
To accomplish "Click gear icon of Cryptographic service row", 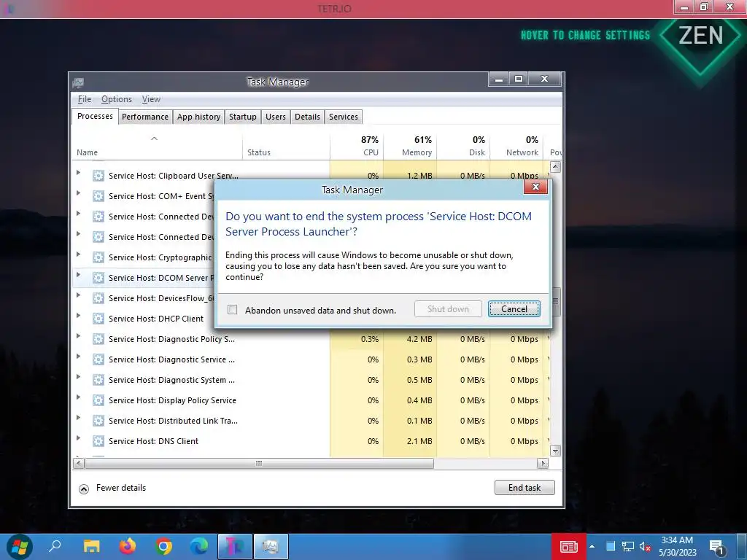I will (x=98, y=257).
